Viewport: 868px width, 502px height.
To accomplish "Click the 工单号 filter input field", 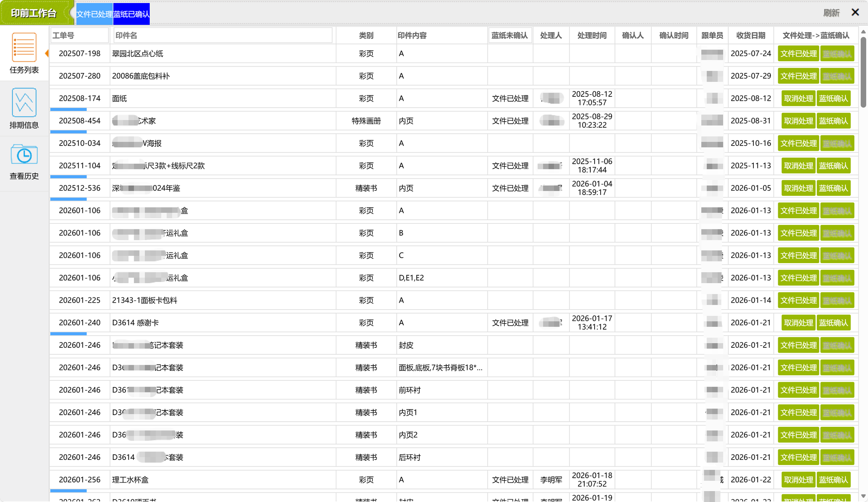I will 79,36.
